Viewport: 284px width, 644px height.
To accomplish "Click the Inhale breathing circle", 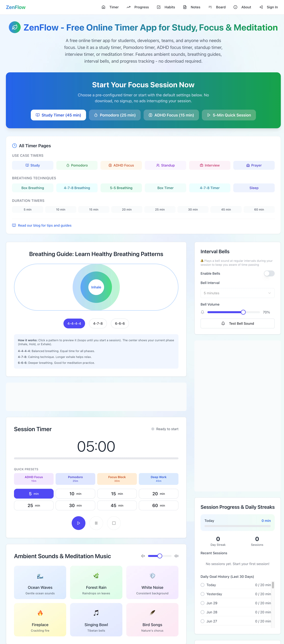I will [x=96, y=287].
